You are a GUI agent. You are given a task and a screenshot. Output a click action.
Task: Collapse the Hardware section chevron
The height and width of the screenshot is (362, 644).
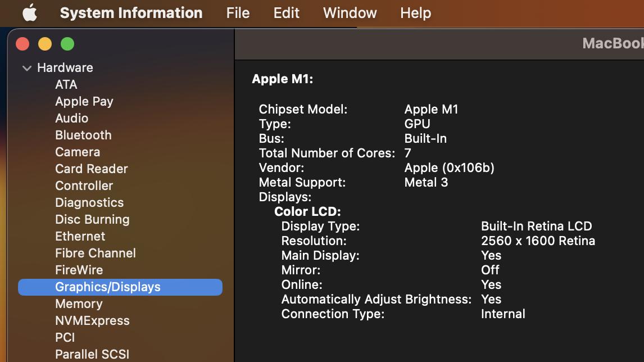point(27,68)
